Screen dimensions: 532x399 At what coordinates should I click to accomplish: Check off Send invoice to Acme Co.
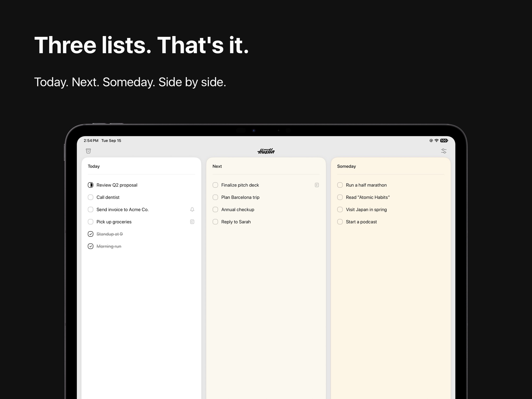click(x=90, y=210)
